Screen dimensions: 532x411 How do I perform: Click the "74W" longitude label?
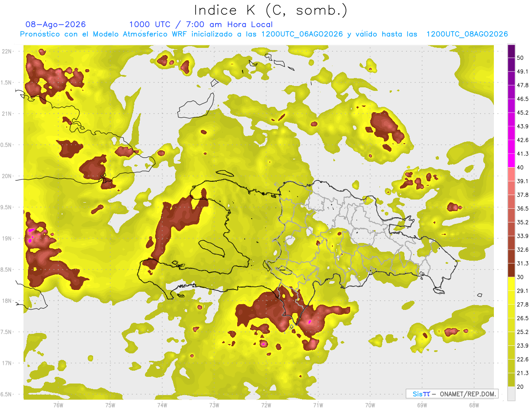coord(162,405)
